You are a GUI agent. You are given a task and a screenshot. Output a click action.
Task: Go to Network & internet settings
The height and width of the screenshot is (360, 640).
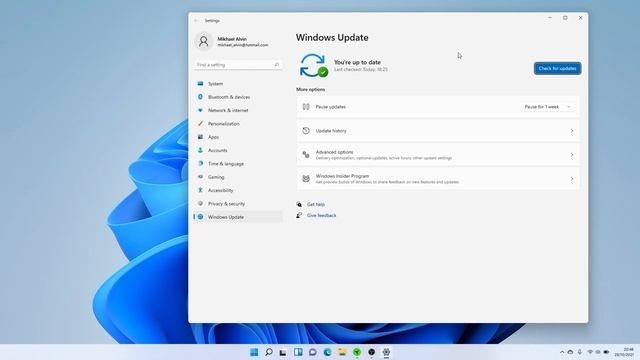tap(238, 110)
